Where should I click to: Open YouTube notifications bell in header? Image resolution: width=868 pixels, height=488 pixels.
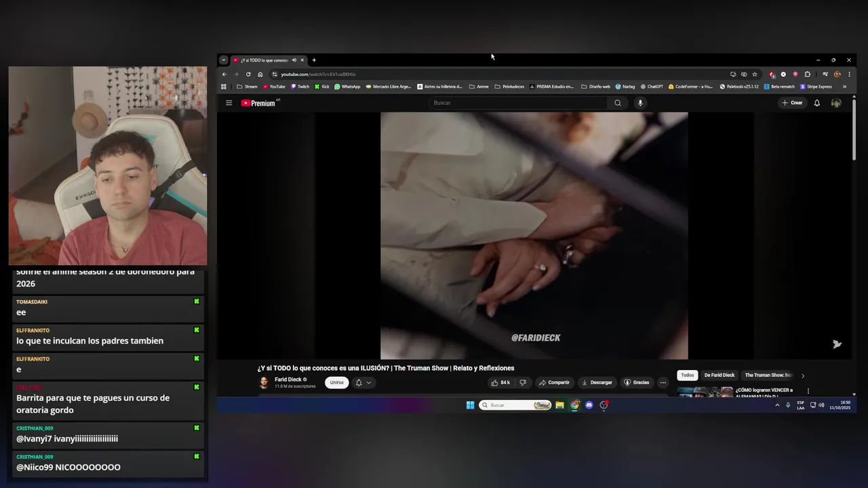[x=816, y=103]
